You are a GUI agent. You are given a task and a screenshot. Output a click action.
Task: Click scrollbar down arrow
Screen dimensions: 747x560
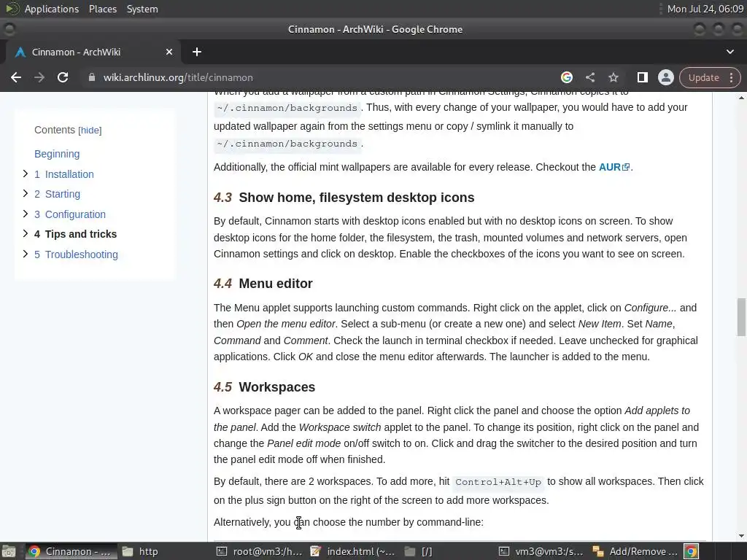741,536
